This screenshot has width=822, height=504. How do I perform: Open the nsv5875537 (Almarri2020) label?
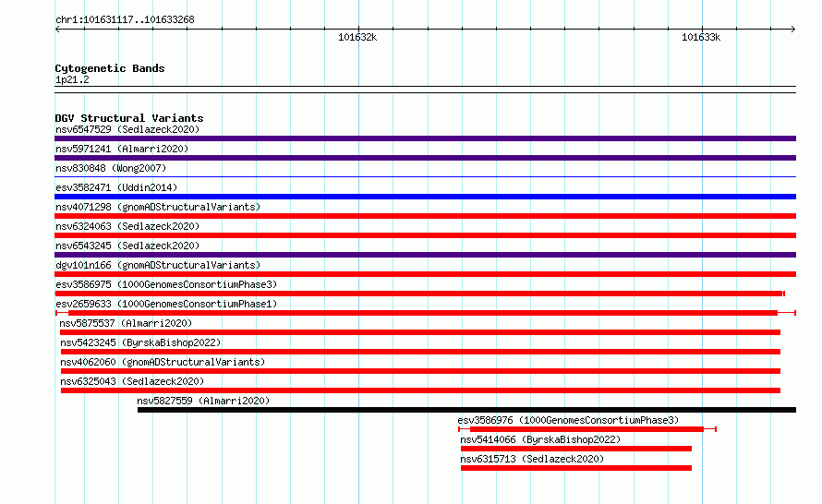click(x=126, y=323)
